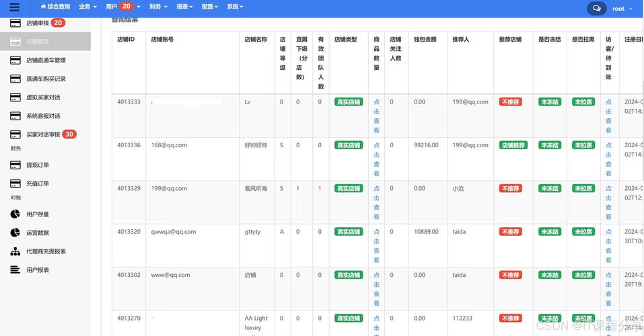Image resolution: width=644 pixels, height=336 pixels.
Task: Open 店铺审核 in the sidebar
Action: 38,23
